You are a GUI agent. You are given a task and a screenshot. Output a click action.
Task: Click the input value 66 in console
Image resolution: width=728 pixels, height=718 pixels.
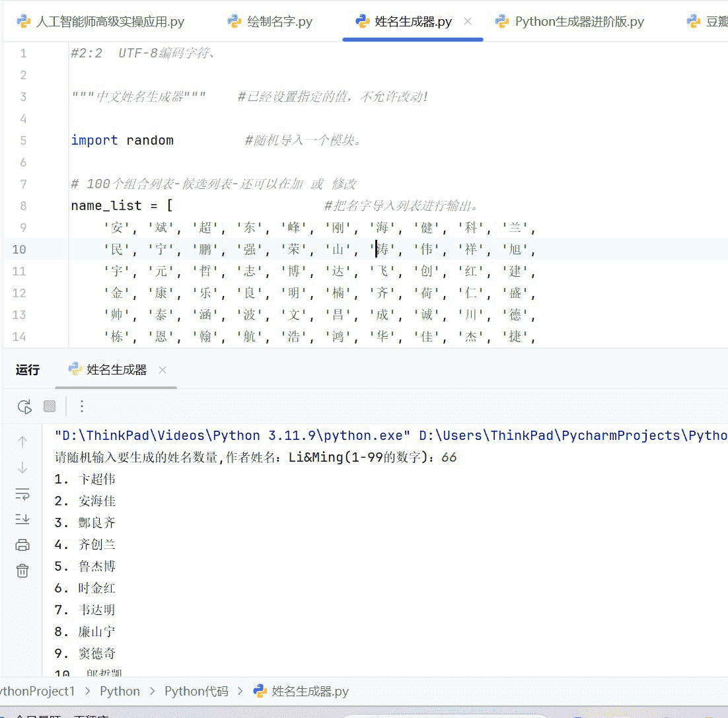[449, 457]
